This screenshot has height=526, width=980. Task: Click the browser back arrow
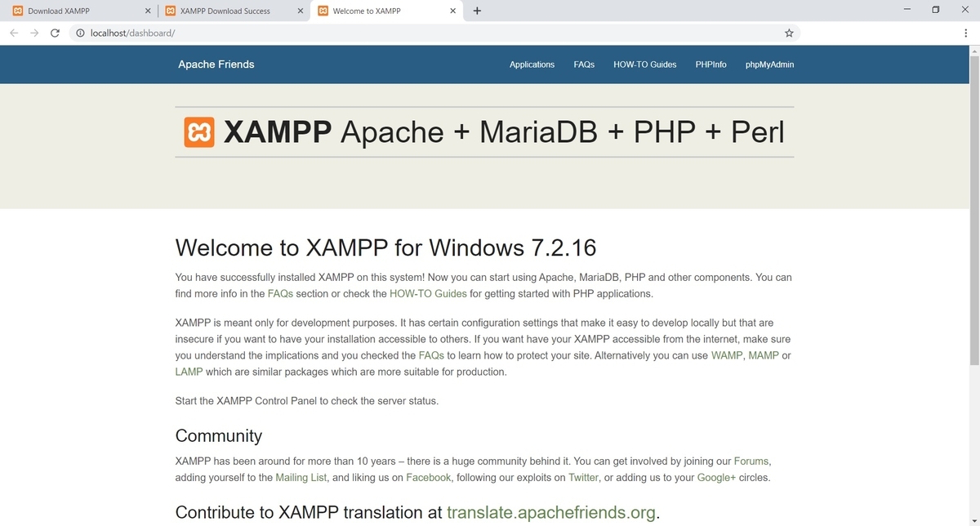click(14, 33)
